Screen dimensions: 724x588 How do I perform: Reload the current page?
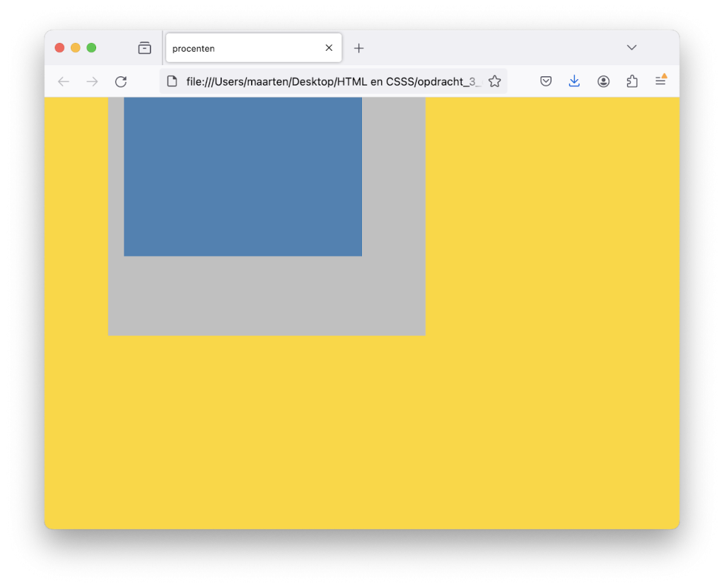(121, 81)
